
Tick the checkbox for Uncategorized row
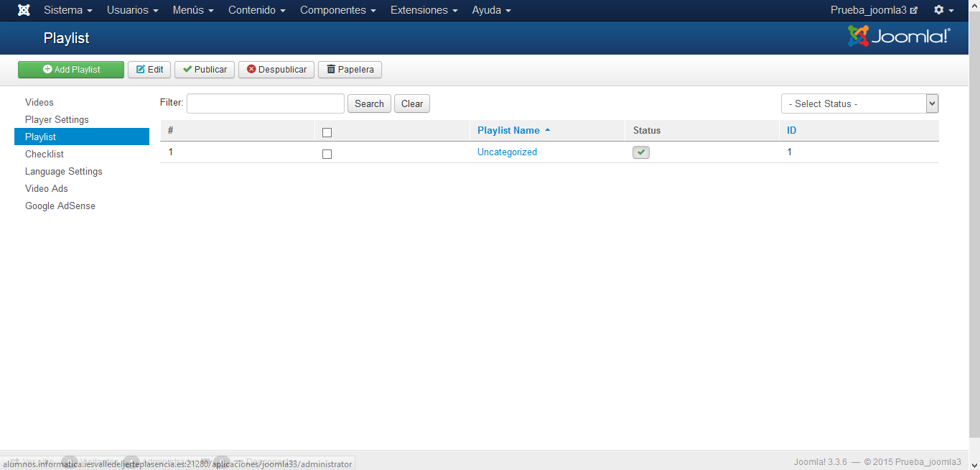[x=327, y=154]
